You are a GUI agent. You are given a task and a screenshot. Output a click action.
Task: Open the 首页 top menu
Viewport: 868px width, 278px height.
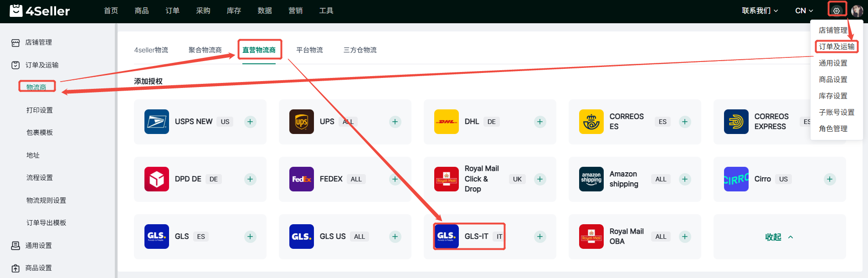pos(111,10)
